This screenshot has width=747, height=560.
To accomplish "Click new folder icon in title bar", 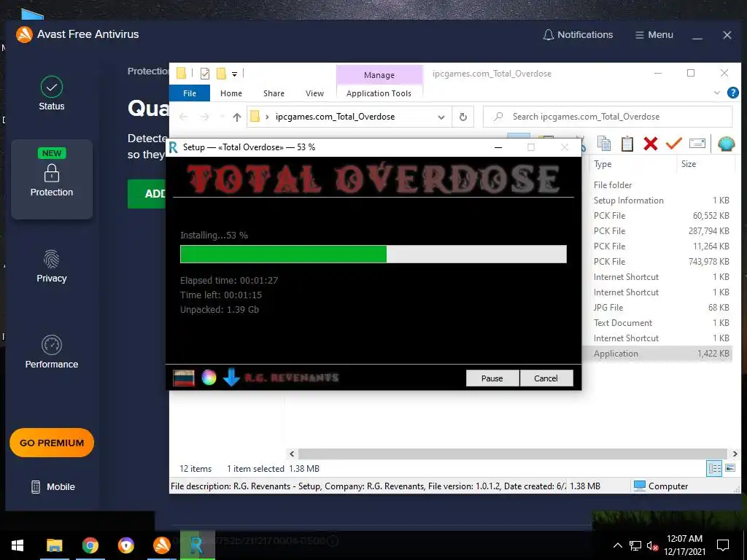I will 221,74.
